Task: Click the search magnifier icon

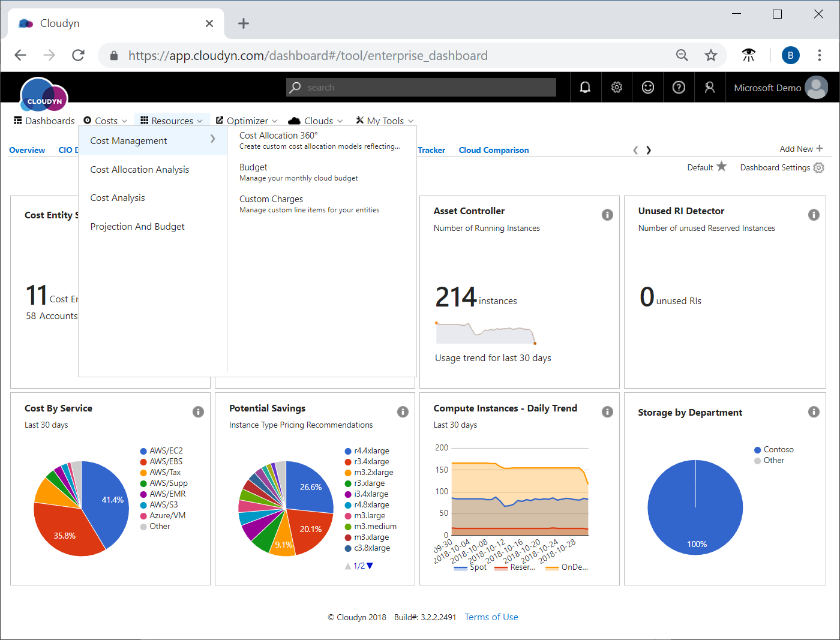Action: coord(295,88)
